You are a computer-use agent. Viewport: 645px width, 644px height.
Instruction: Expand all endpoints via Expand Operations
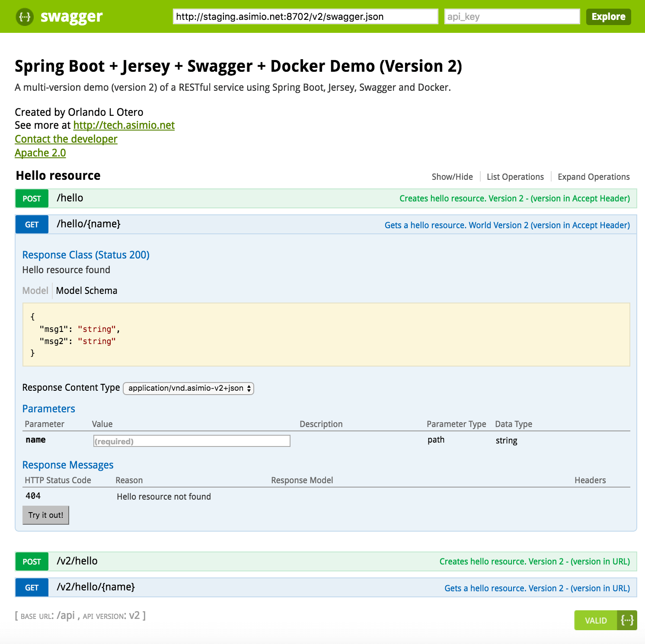pyautogui.click(x=594, y=176)
